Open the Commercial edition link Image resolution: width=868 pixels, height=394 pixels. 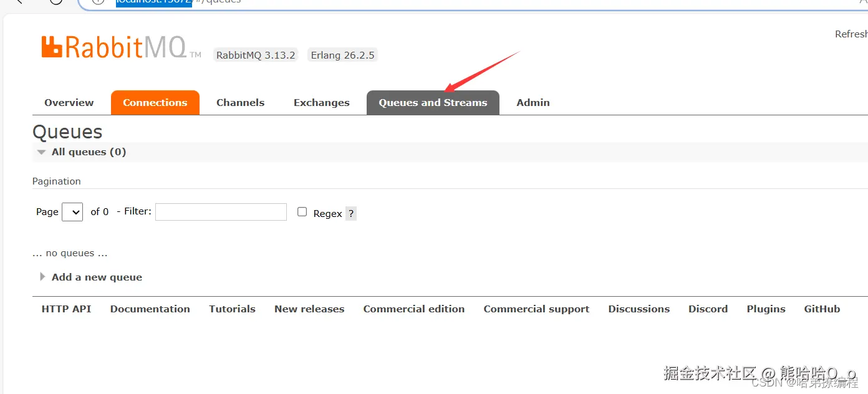[x=414, y=309]
